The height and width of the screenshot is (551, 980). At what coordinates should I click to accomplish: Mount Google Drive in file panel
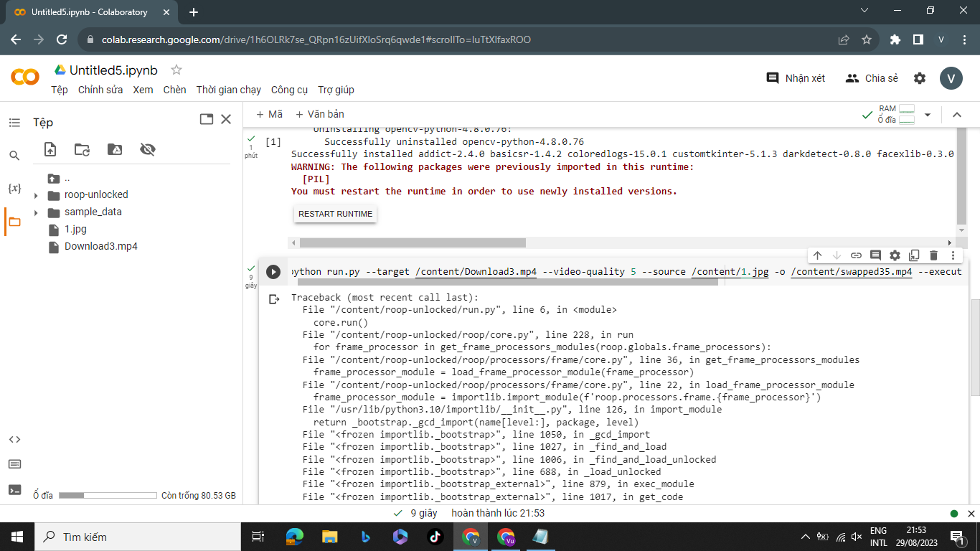click(115, 149)
